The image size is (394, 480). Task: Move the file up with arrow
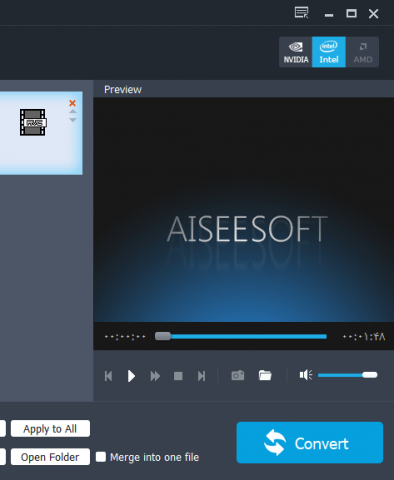tap(73, 111)
